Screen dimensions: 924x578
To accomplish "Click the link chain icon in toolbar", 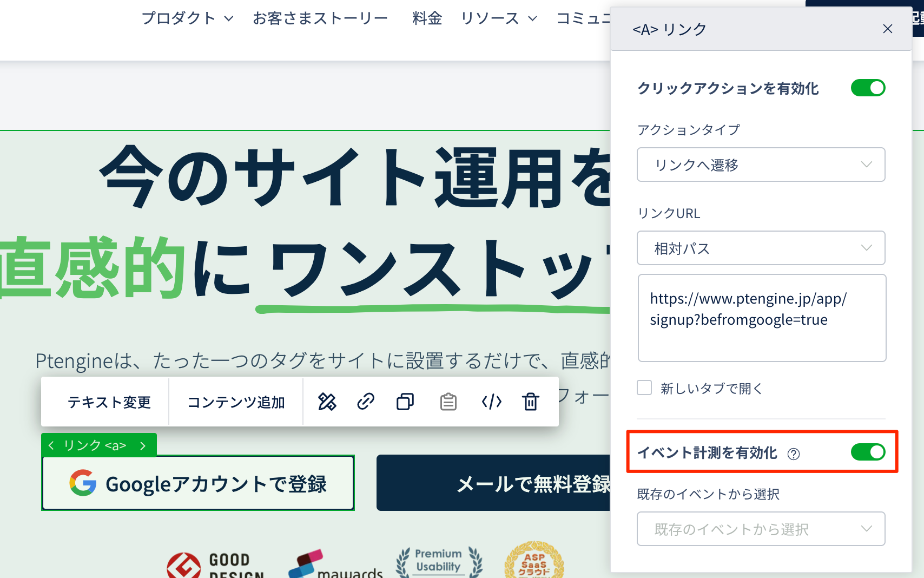I will [x=366, y=402].
